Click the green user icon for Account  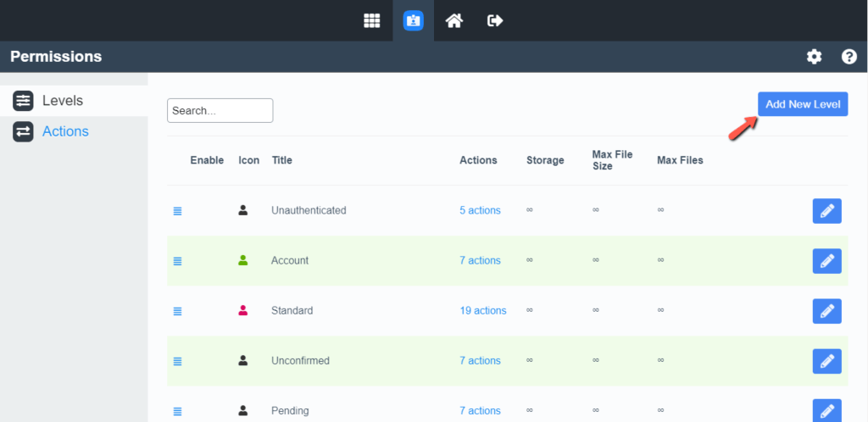click(243, 260)
